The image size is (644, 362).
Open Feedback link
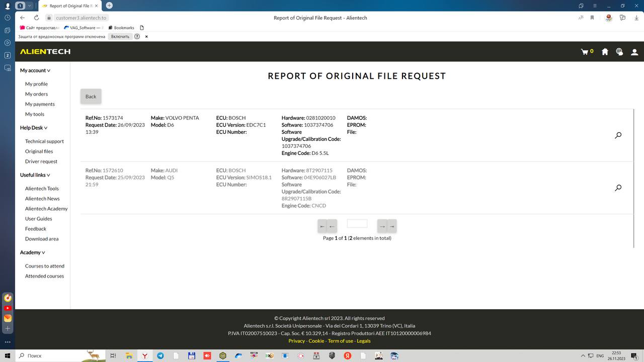pyautogui.click(x=36, y=229)
